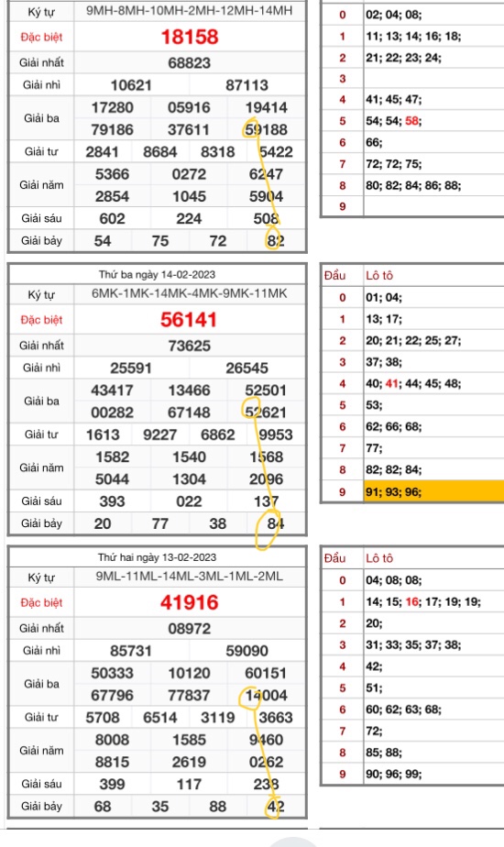The image size is (504, 847).
Task: Click the date header Thứ ba ngày 14-02-2023
Action: [158, 274]
